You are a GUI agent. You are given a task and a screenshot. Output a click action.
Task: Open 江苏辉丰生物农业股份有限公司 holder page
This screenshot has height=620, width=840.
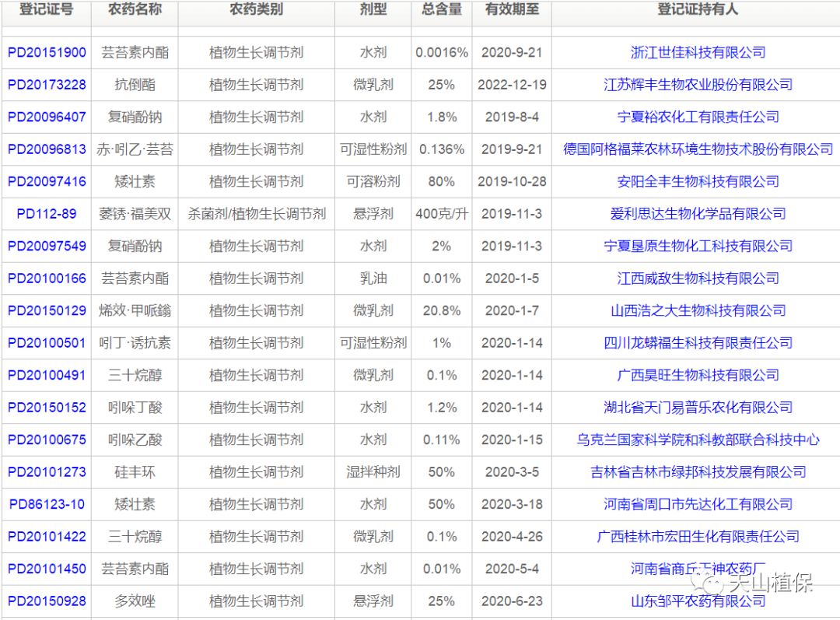point(698,85)
